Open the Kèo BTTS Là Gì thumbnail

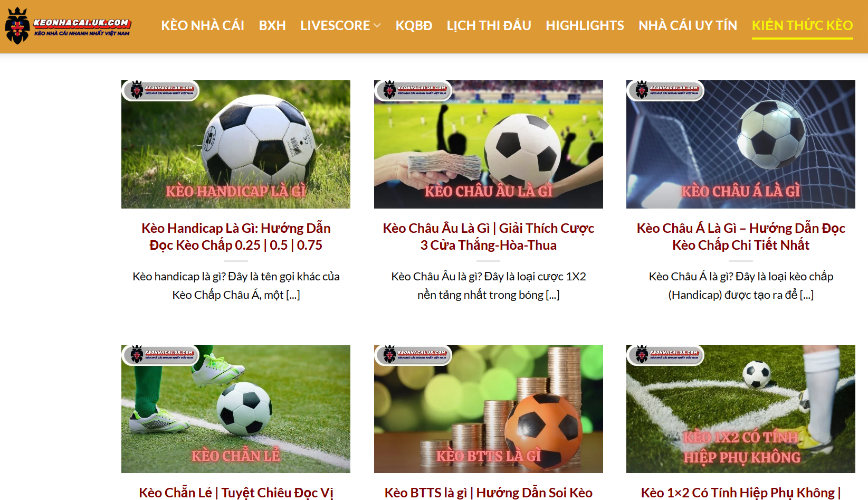(489, 409)
